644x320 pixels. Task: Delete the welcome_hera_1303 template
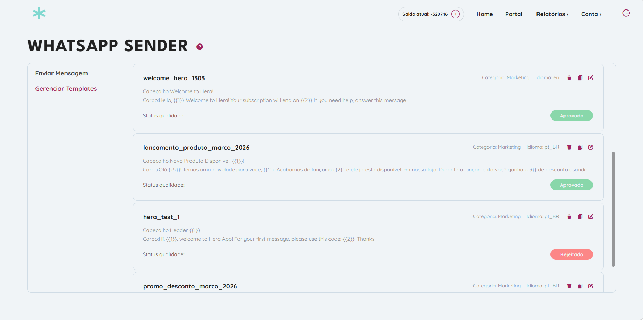click(x=569, y=78)
